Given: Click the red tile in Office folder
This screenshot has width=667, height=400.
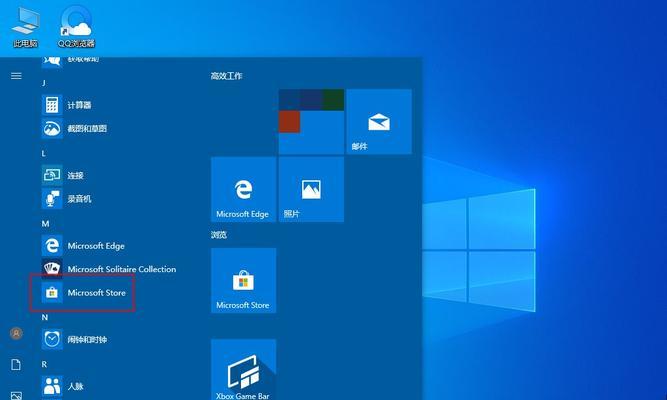Looking at the screenshot, I should [290, 121].
